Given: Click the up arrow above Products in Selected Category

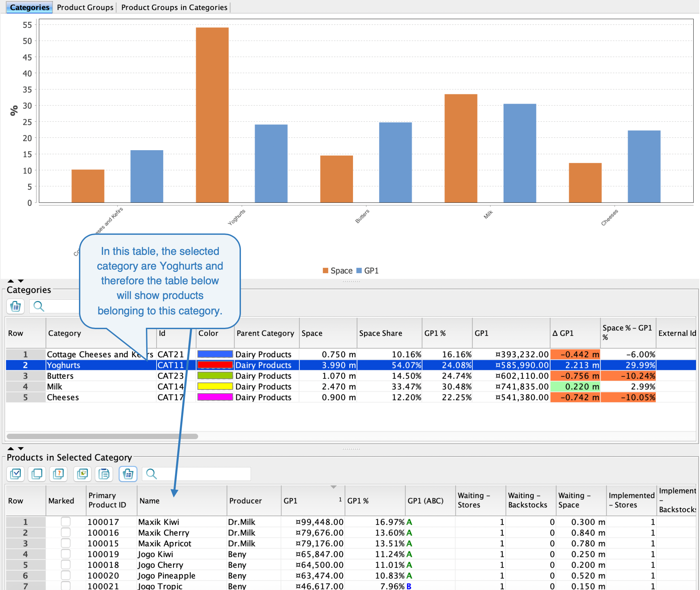Looking at the screenshot, I should pos(11,449).
